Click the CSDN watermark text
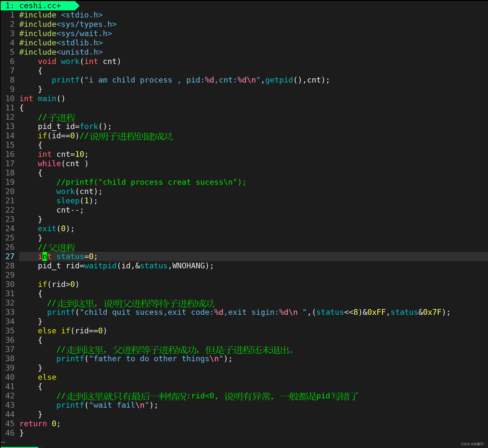The width and height of the screenshot is (488, 448). pos(472,444)
